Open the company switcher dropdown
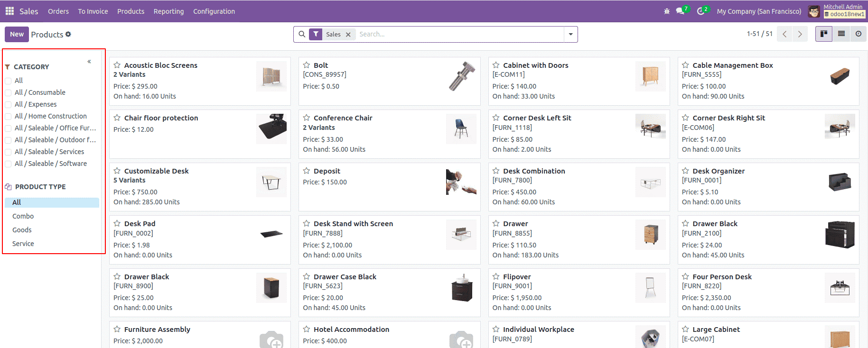Viewport: 868px width, 348px height. (x=759, y=11)
